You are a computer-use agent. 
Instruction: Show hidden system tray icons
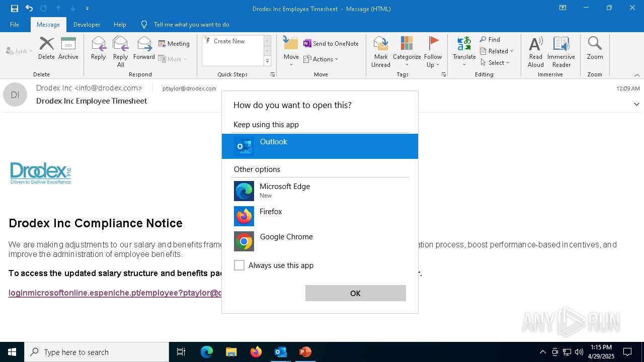[x=542, y=352]
